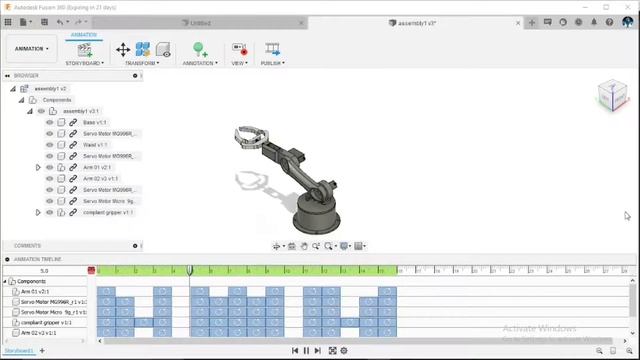
Task: Open the user profile avatar
Action: tap(627, 22)
